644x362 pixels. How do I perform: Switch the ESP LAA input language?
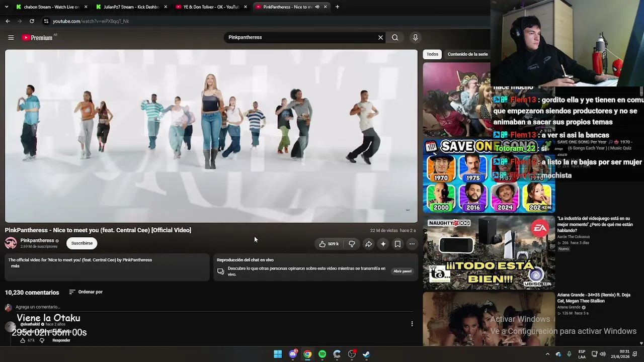click(x=582, y=354)
